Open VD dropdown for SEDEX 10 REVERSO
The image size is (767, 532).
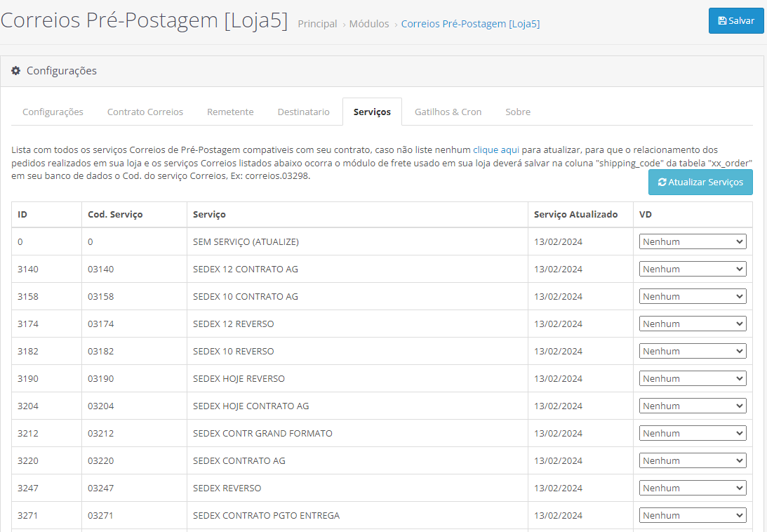click(693, 351)
